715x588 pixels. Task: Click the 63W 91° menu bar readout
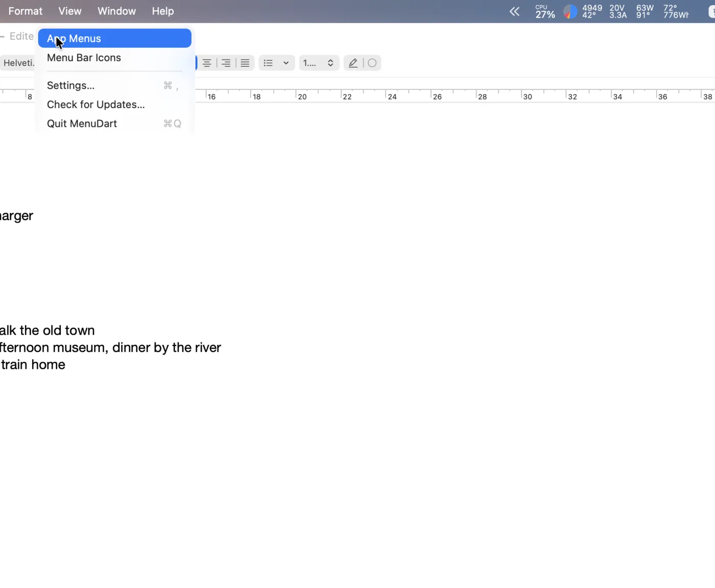pos(645,11)
